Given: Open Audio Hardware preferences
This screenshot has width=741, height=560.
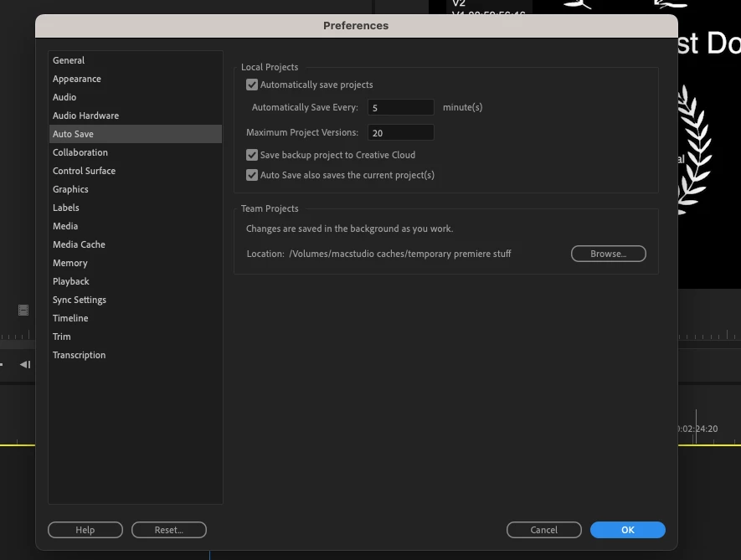Looking at the screenshot, I should [x=136, y=116].
